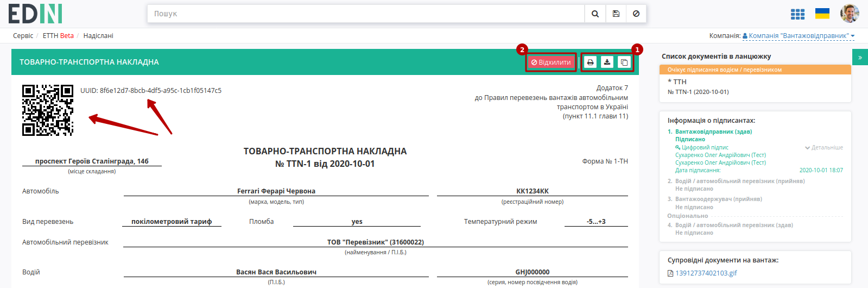The image size is (868, 288).
Task: Open the user profile avatar
Action: pos(850,14)
